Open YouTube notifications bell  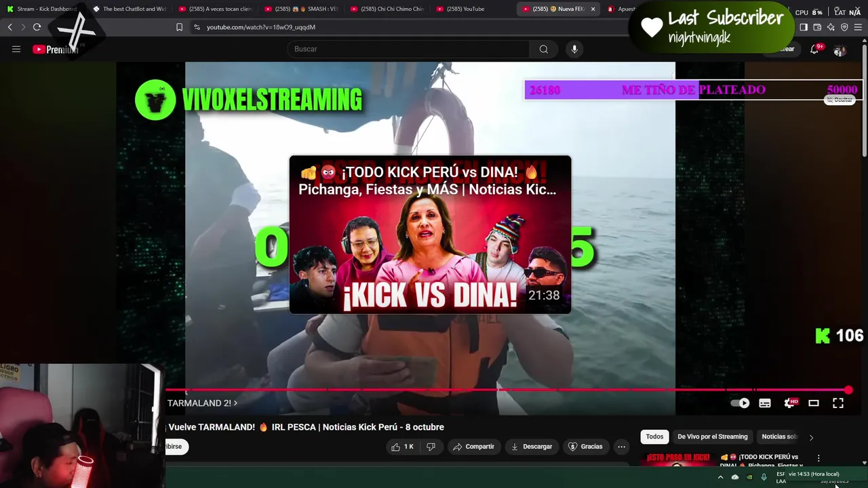click(814, 49)
